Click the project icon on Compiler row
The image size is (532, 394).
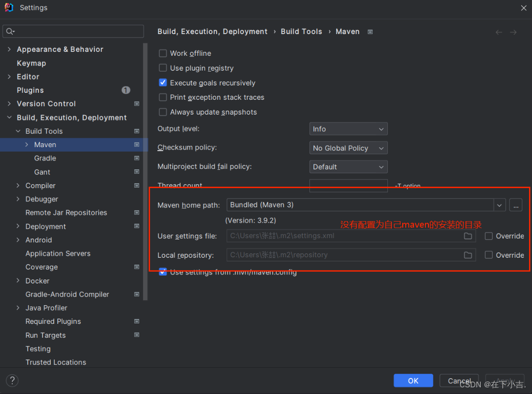[137, 186]
